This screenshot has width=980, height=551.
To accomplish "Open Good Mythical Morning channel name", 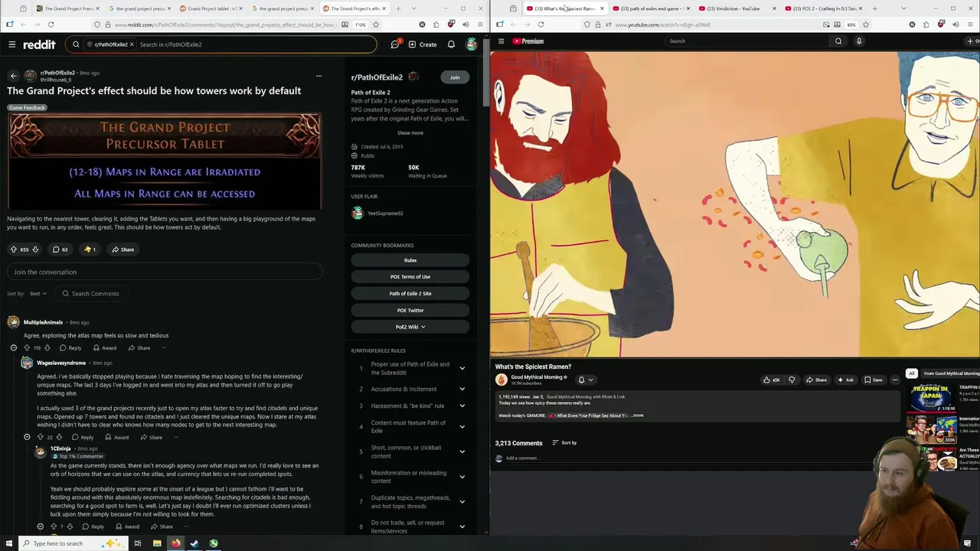I will 537,377.
